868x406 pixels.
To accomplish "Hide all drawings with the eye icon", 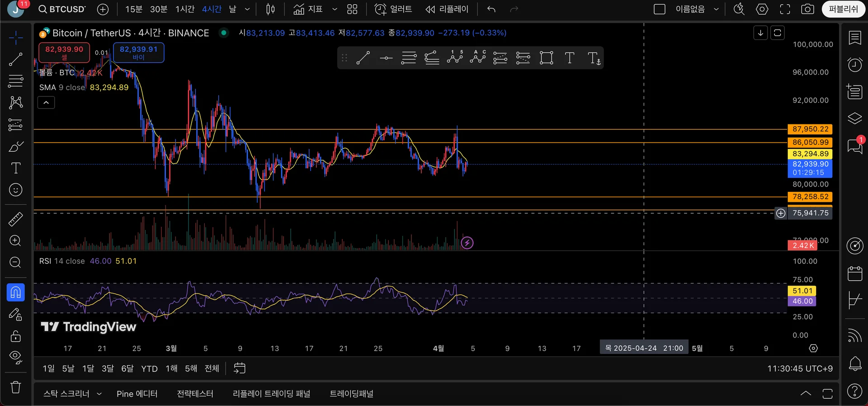I will [16, 358].
